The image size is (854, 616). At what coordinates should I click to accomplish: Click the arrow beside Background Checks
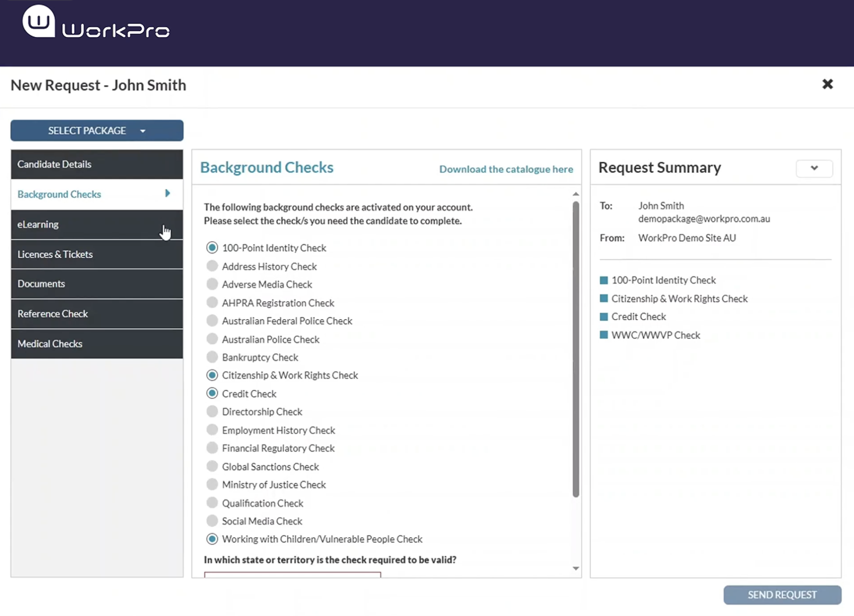(167, 194)
